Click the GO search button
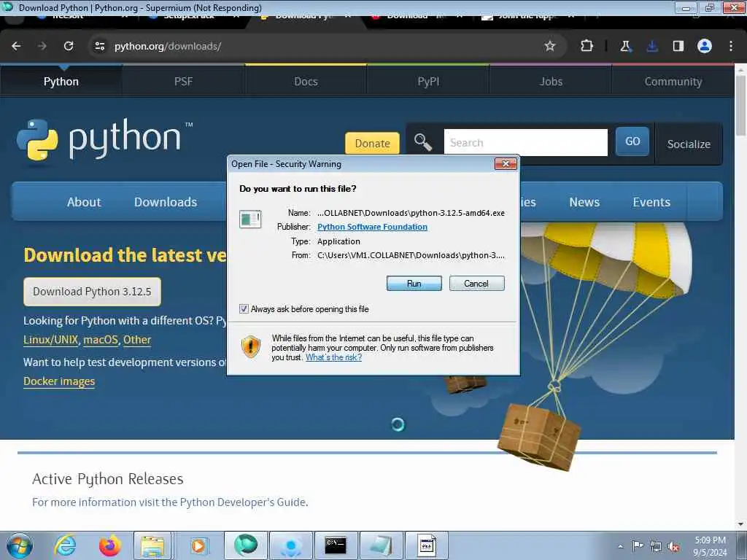 pos(632,141)
